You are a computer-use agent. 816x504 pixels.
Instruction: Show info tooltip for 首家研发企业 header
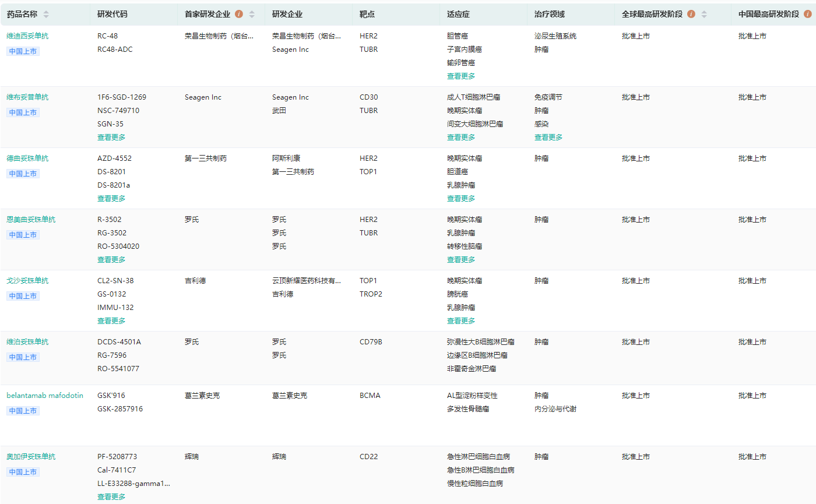click(238, 14)
